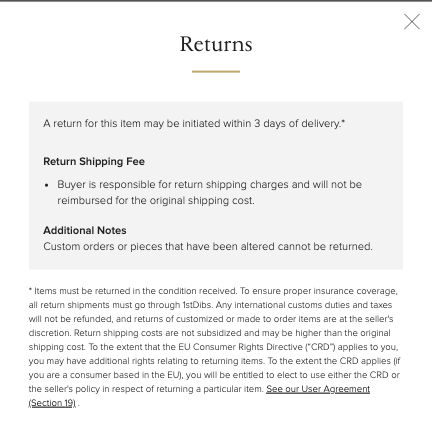The image size is (432, 437).
Task: Click the will not be refunded footnote line
Action: [211, 319]
